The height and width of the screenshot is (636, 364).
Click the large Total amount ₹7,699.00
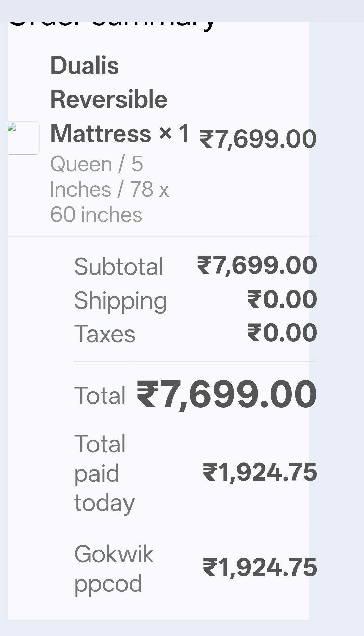point(227,394)
